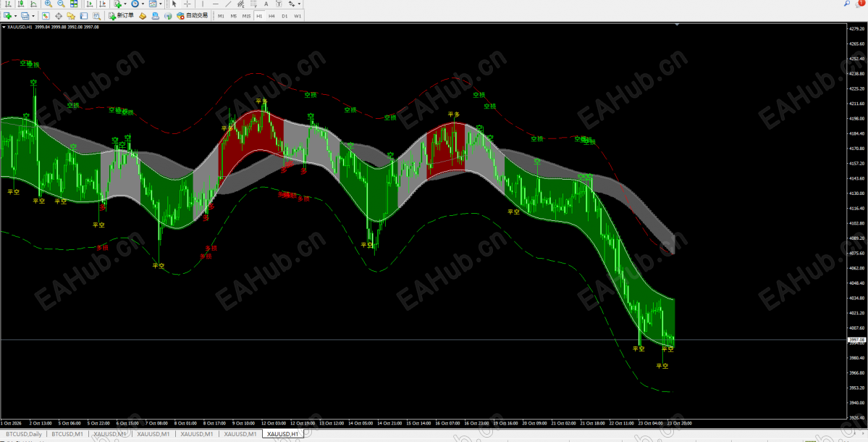
Task: Open MetaEditor with the yellow book icon
Action: click(143, 15)
